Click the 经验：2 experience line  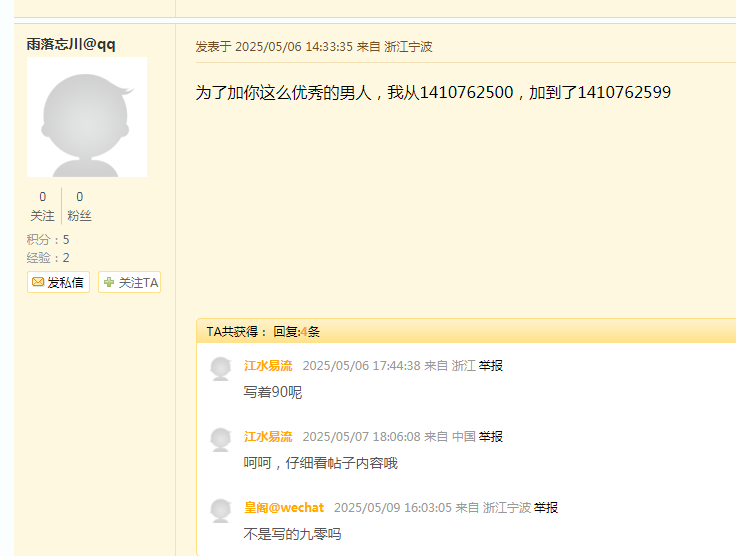click(48, 258)
